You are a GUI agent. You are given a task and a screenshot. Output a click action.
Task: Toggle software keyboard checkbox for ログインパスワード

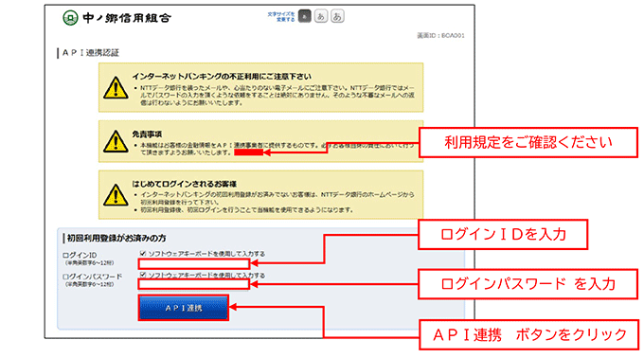click(143, 275)
